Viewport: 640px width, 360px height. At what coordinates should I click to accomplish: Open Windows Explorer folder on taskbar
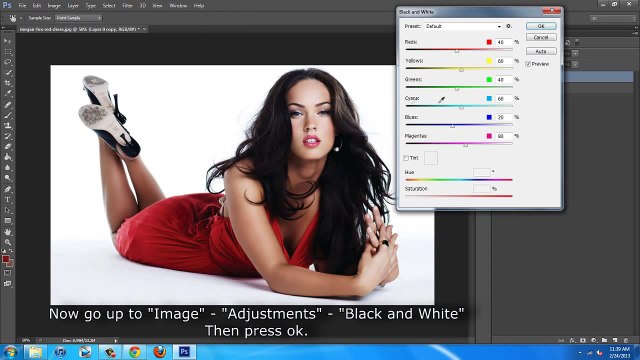(x=36, y=352)
